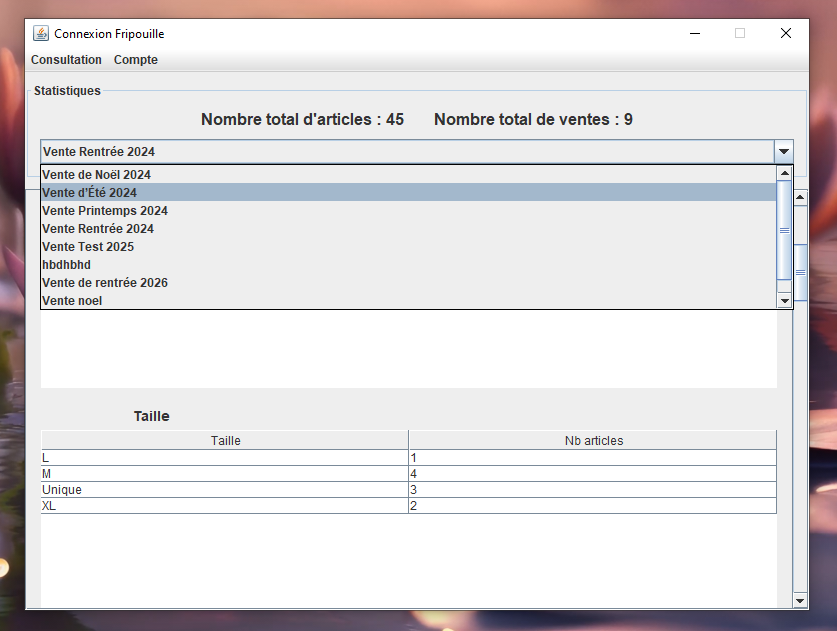Click the dropdown list's scrollbar thumb
Screen dimensions: 837x631
click(784, 230)
